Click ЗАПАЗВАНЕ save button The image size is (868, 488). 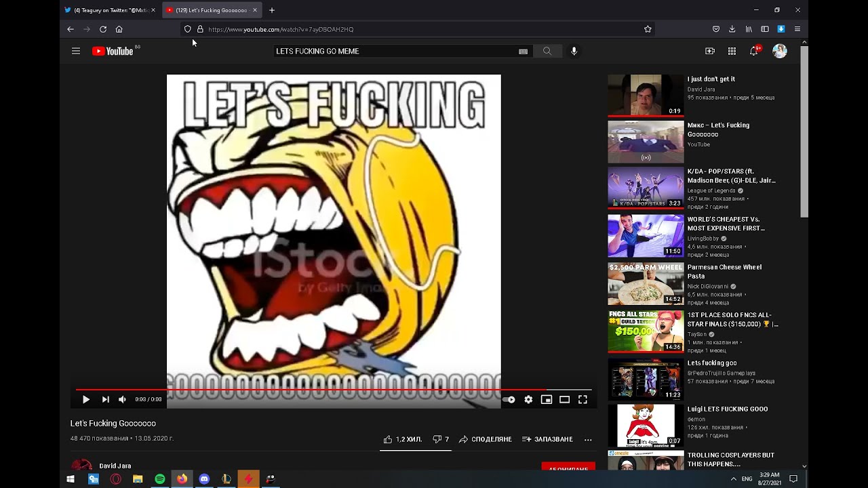coord(547,439)
